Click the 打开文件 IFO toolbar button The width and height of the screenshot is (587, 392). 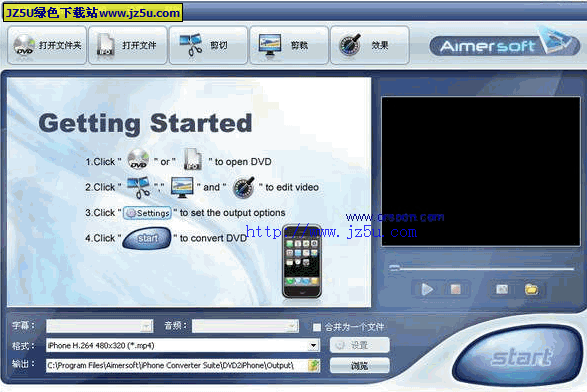point(128,45)
